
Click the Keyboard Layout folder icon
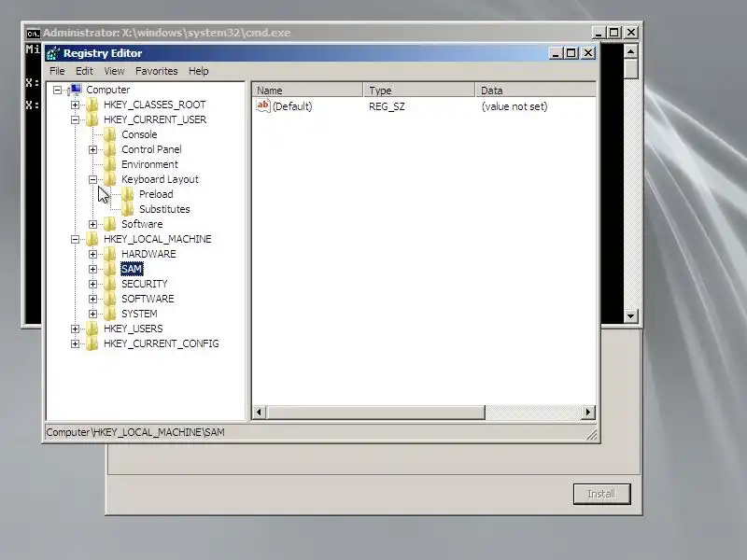click(109, 179)
